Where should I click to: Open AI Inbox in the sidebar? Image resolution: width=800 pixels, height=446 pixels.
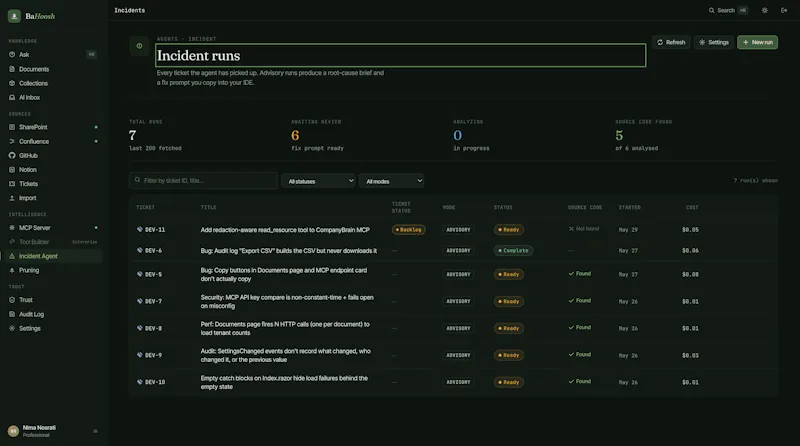[29, 97]
